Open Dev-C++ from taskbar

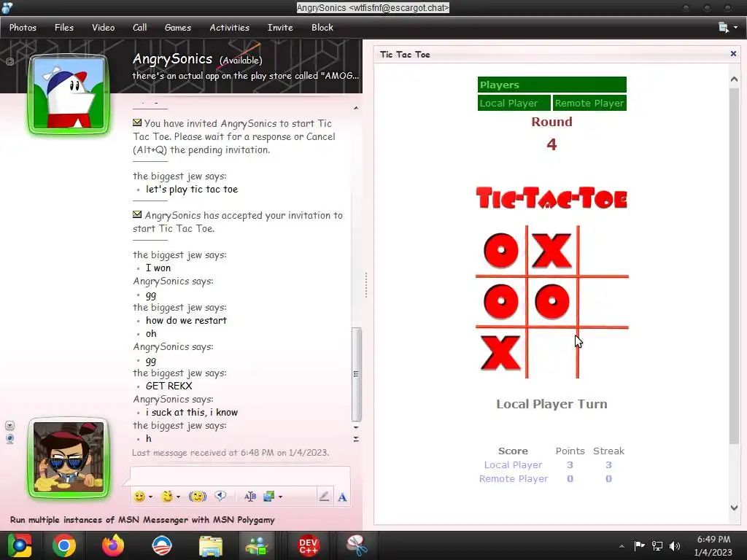tap(308, 545)
